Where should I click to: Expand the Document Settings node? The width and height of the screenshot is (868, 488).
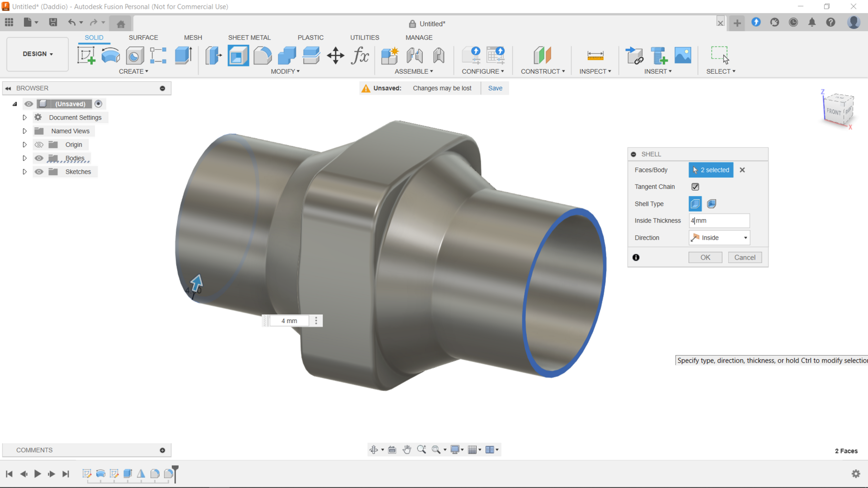[x=24, y=118]
